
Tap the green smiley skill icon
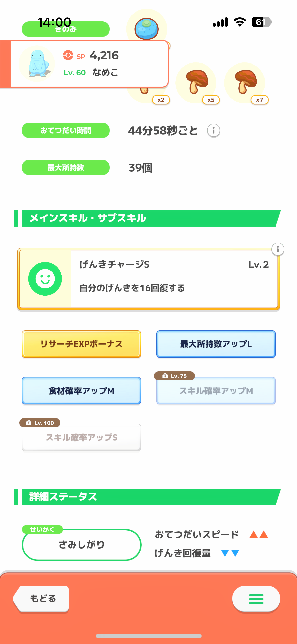(x=45, y=279)
